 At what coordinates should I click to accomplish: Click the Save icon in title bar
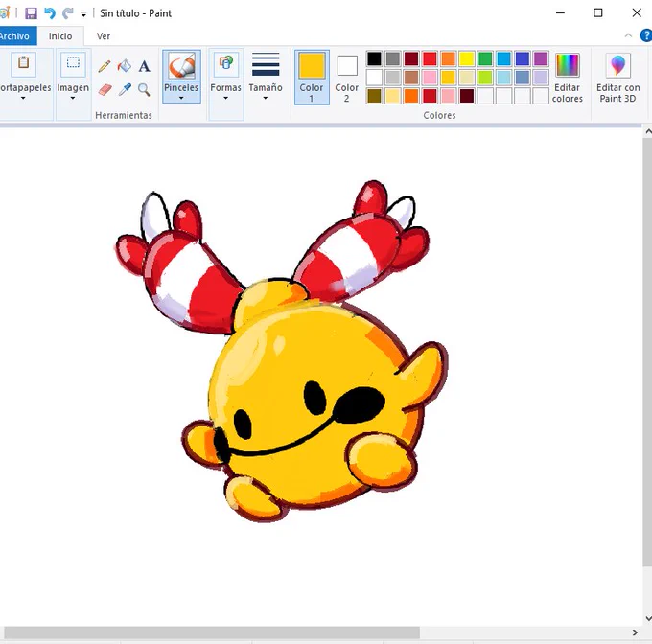31,13
